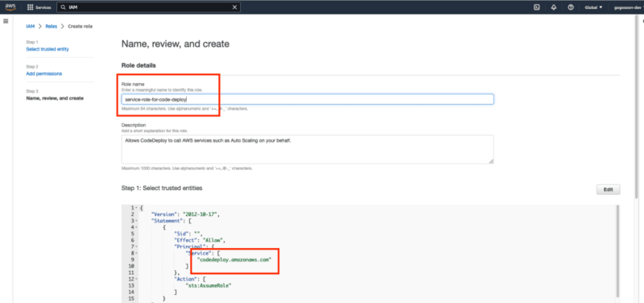The image size is (644, 303).
Task: Open Select trusted entity step
Action: (x=47, y=49)
